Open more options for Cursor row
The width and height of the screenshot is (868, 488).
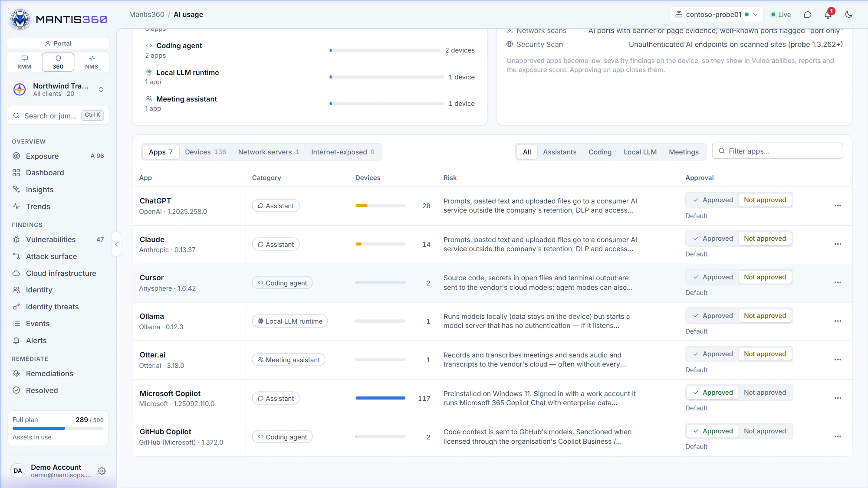(838, 283)
